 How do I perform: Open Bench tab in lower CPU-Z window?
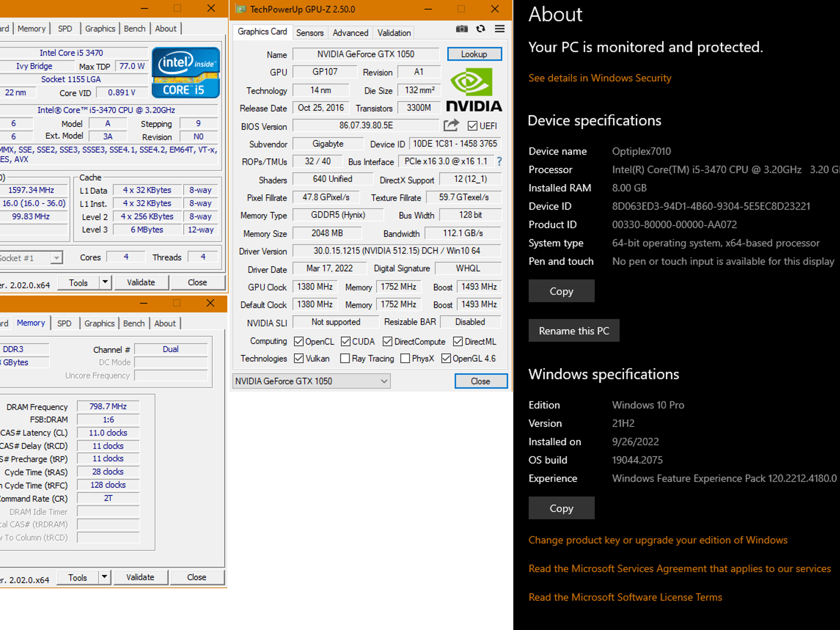click(134, 323)
